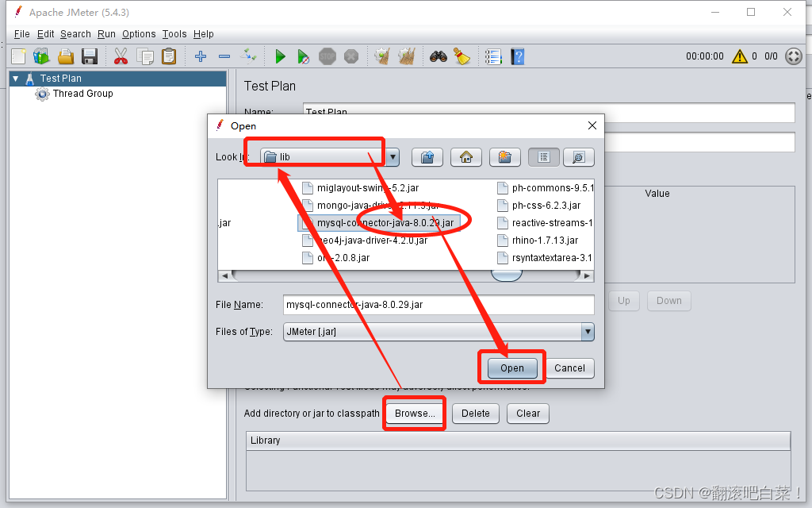
Task: Click the Open button in dialog
Action: coord(512,368)
